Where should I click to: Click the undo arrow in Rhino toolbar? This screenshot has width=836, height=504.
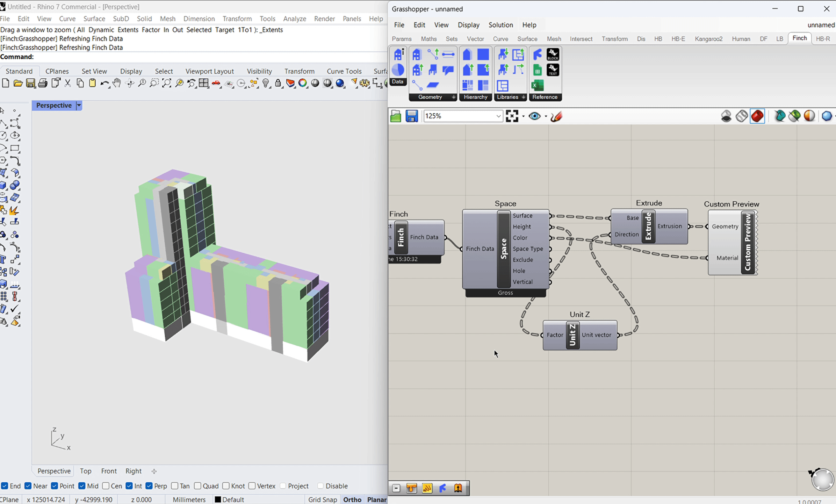tap(104, 83)
